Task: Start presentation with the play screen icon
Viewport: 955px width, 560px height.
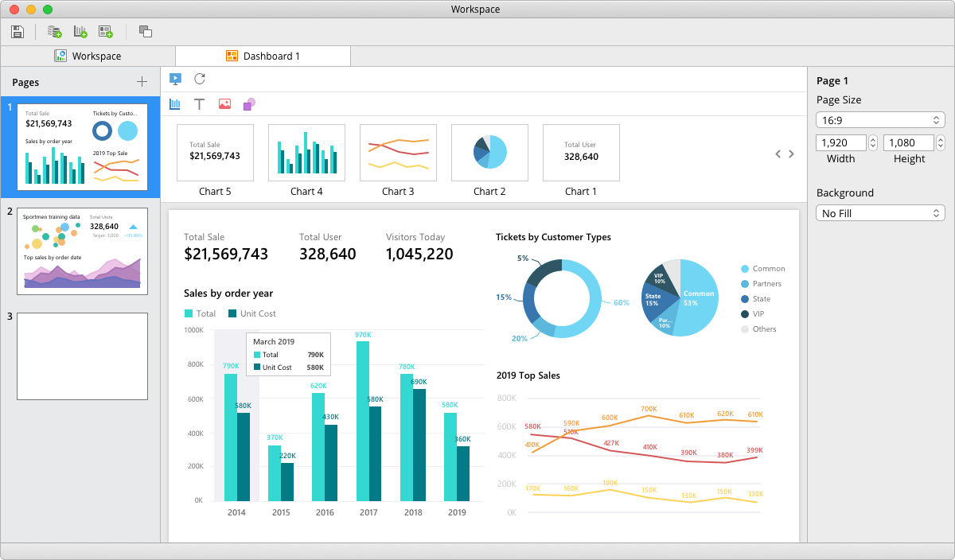Action: (176, 79)
